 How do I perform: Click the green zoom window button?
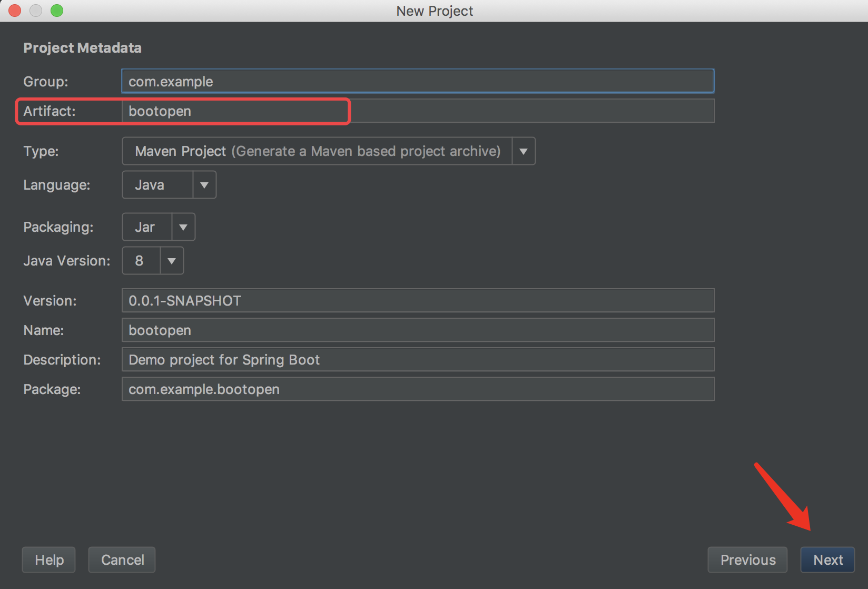[x=57, y=11]
